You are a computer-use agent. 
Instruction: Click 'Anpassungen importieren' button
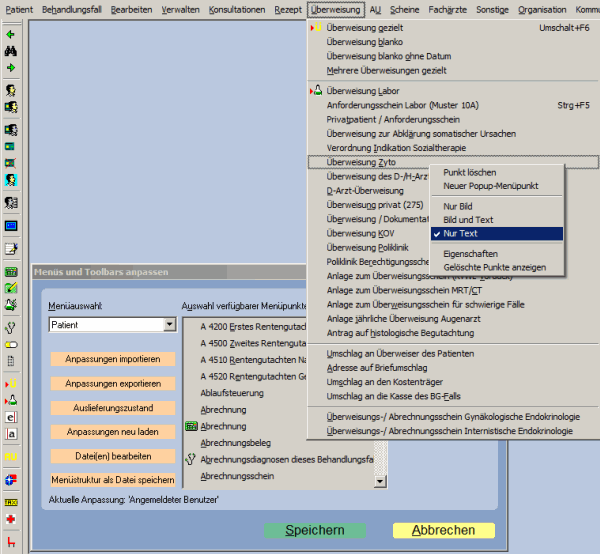(x=112, y=358)
